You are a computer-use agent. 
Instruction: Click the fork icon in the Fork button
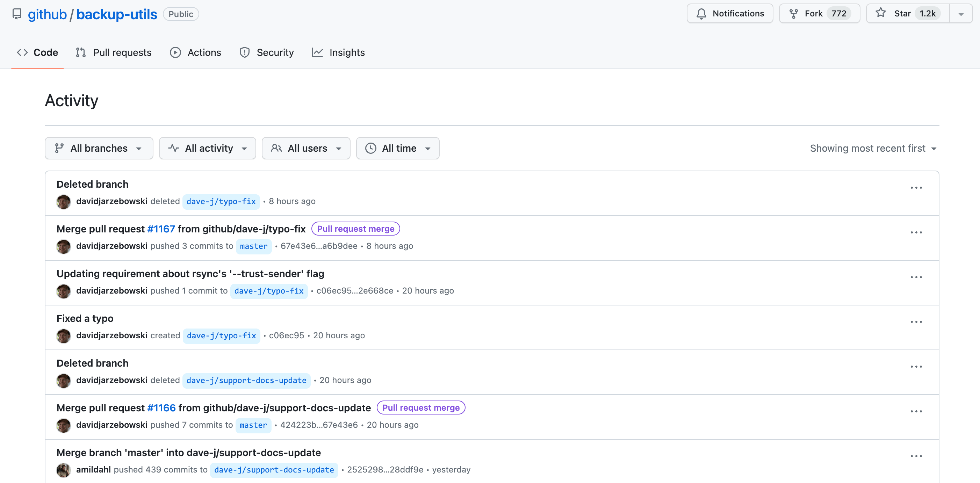[794, 13]
